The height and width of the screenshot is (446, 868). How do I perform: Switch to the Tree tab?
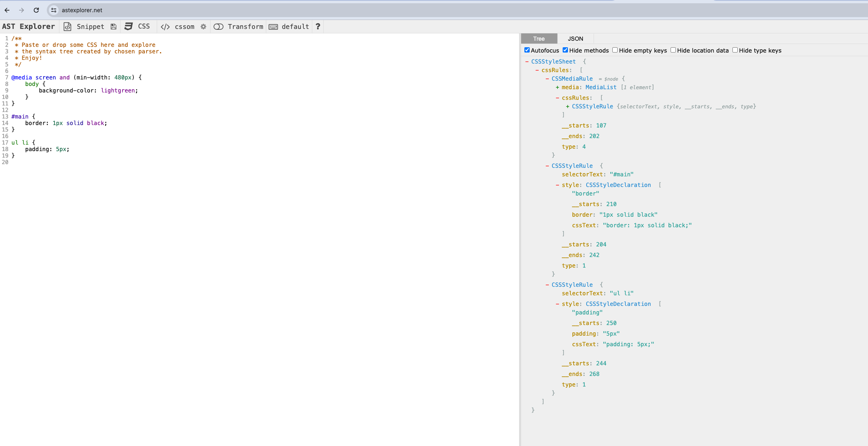[539, 39]
